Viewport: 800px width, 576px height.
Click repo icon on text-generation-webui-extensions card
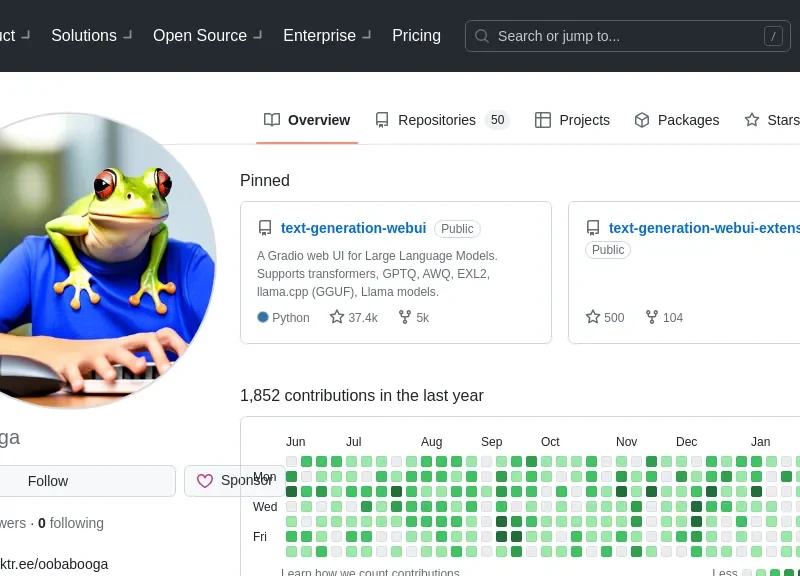click(x=593, y=228)
